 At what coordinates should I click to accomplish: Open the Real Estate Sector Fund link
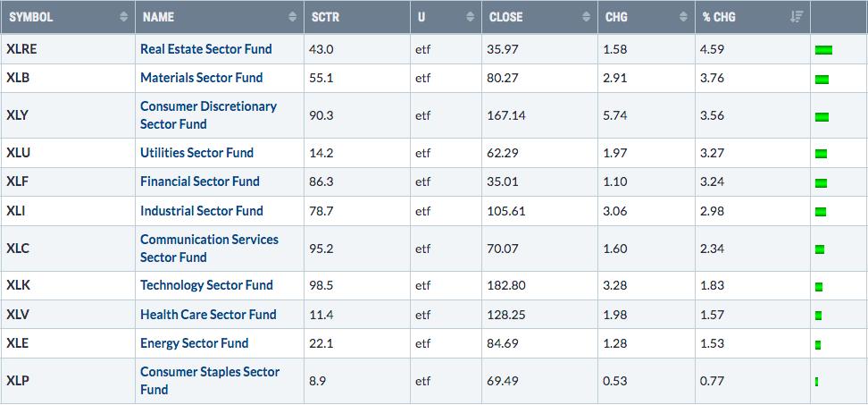(205, 48)
